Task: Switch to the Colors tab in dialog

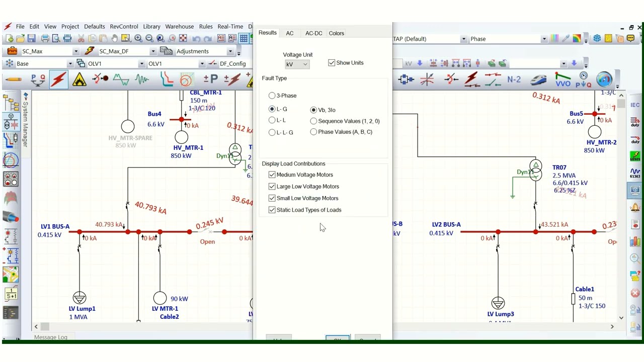Action: [337, 33]
